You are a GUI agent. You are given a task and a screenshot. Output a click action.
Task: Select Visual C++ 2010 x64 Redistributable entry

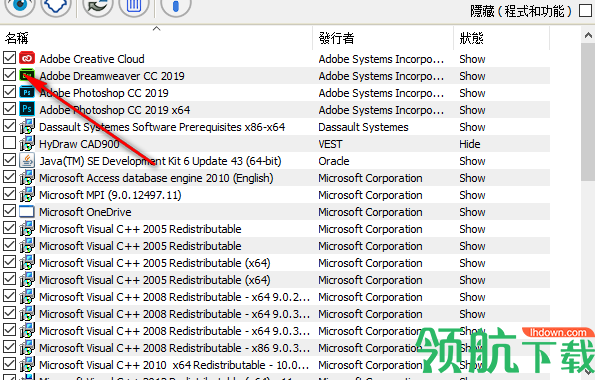click(x=174, y=365)
